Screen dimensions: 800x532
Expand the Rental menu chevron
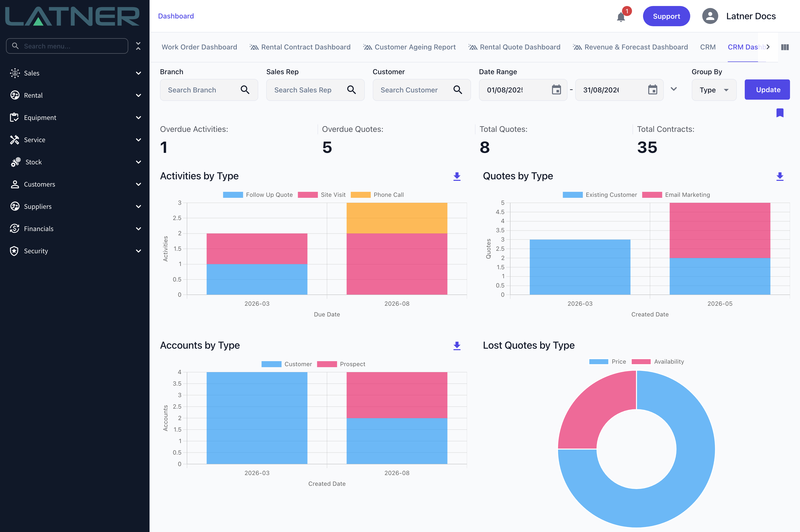pyautogui.click(x=138, y=95)
